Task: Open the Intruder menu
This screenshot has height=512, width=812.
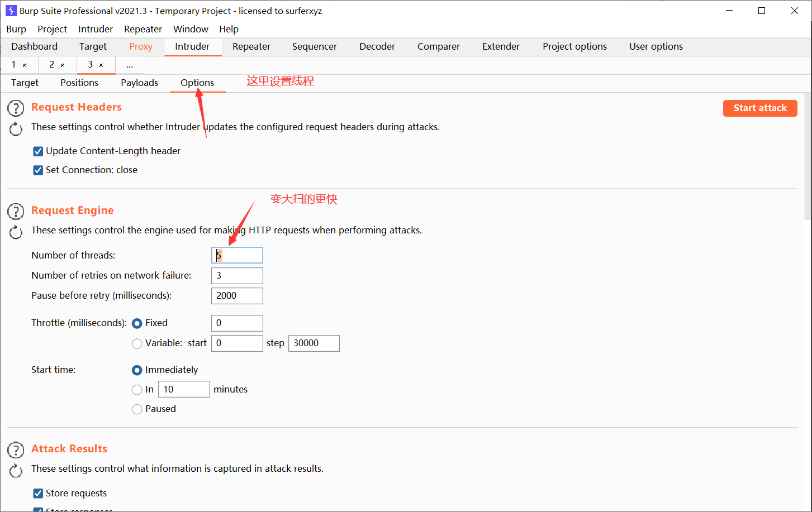Action: pyautogui.click(x=96, y=29)
